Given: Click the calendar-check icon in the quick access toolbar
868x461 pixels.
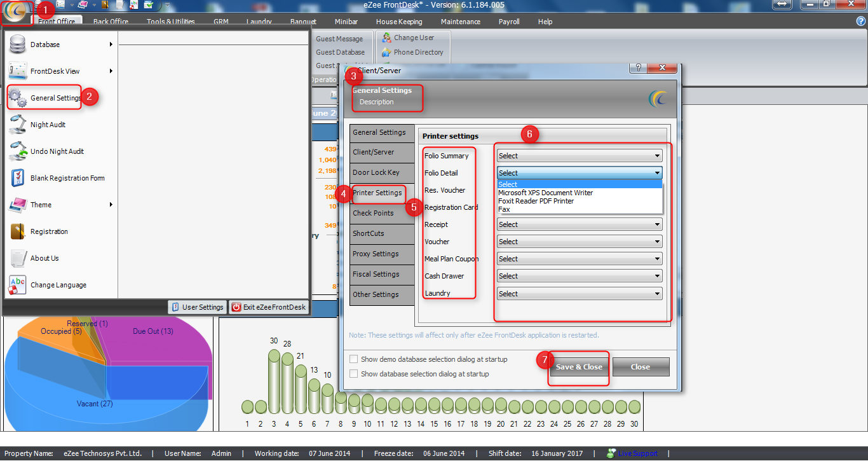Looking at the screenshot, I should 148,4.
